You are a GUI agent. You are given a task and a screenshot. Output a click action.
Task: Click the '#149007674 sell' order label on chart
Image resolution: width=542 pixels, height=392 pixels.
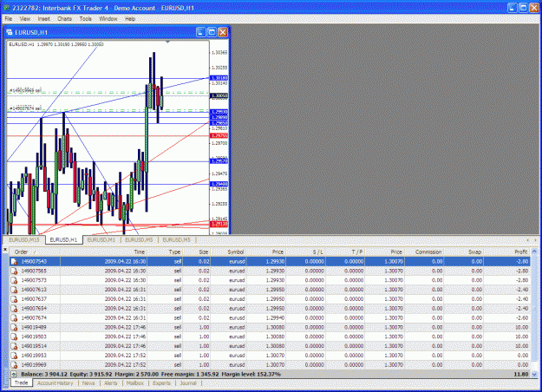[x=25, y=108]
